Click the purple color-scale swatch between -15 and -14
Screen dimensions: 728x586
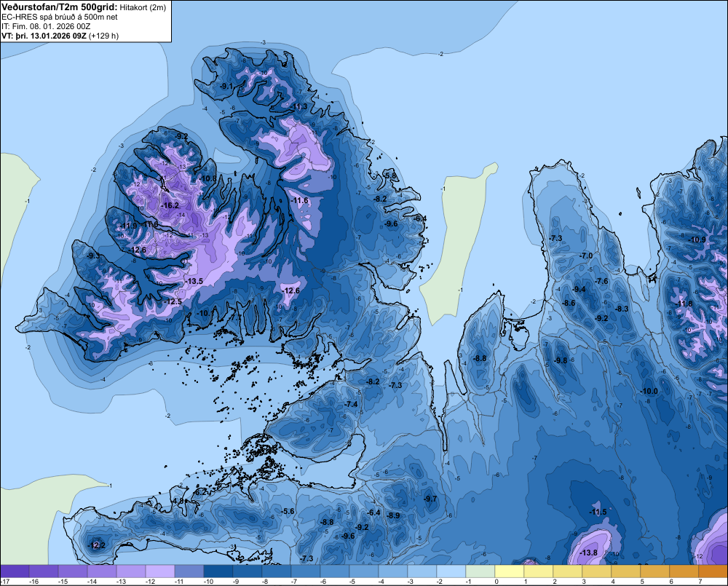click(72, 571)
